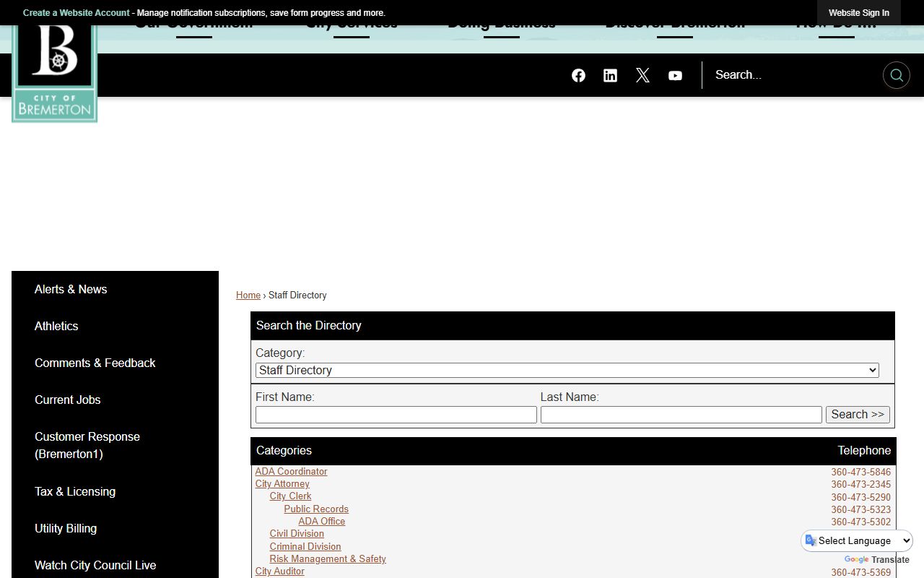
Task: Focus the First Name input field
Action: pos(396,415)
